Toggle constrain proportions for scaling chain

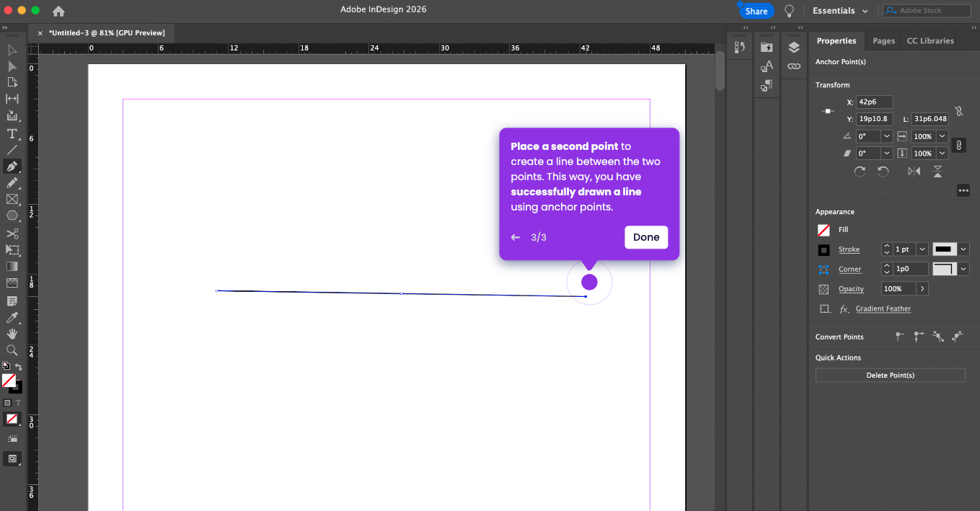pos(958,145)
